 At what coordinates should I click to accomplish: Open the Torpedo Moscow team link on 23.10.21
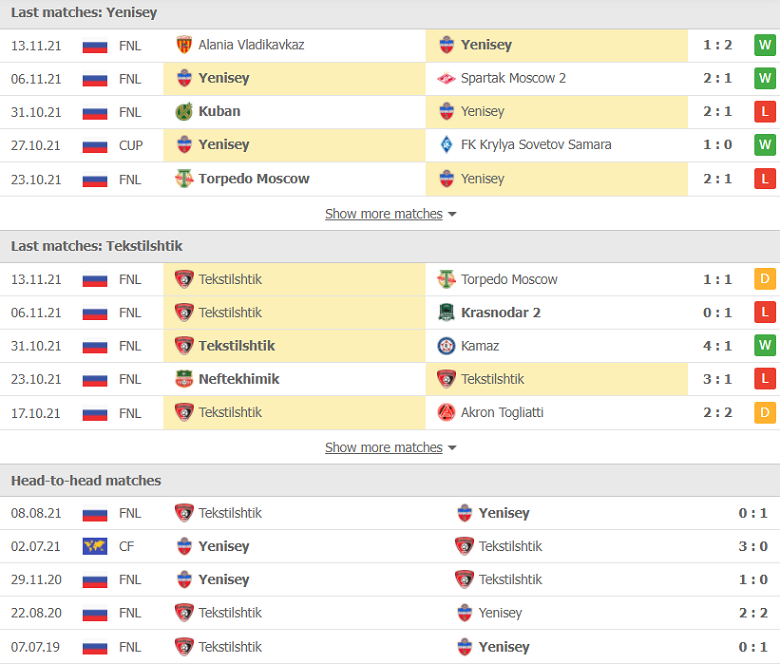point(254,179)
